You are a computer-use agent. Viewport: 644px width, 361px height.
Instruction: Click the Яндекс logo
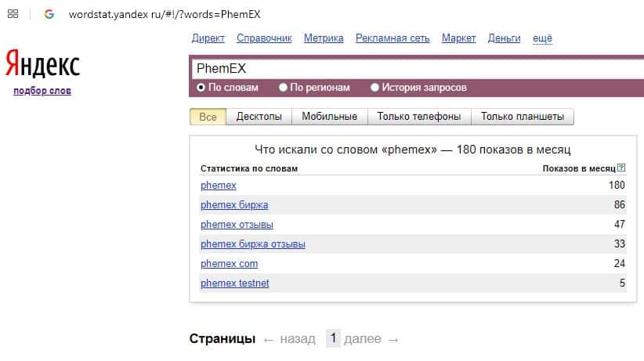pyautogui.click(x=42, y=64)
